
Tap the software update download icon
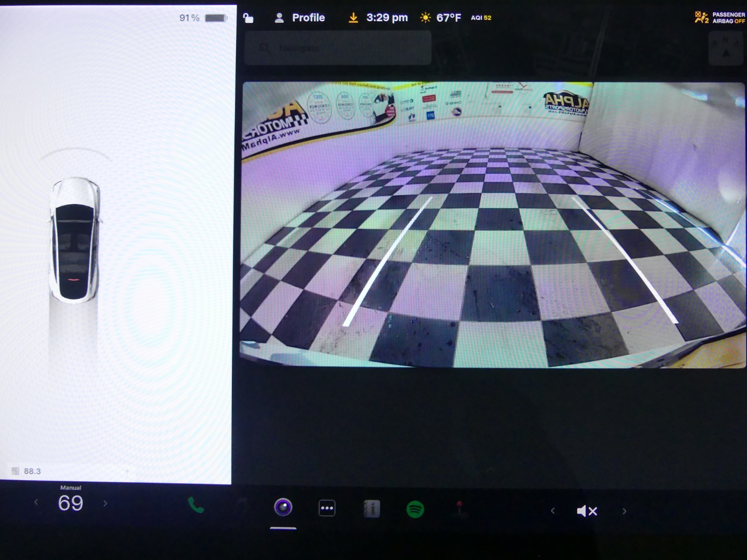click(x=353, y=18)
